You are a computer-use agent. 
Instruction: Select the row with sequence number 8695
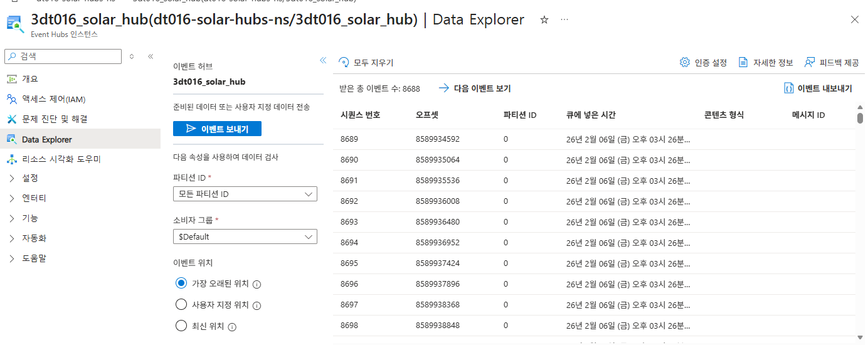point(595,263)
